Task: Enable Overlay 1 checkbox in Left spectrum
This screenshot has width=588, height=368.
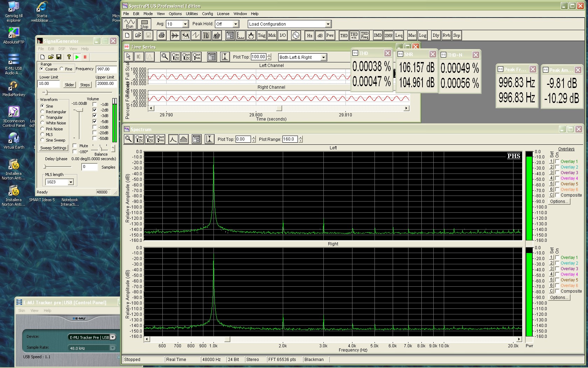Action: 557,161
